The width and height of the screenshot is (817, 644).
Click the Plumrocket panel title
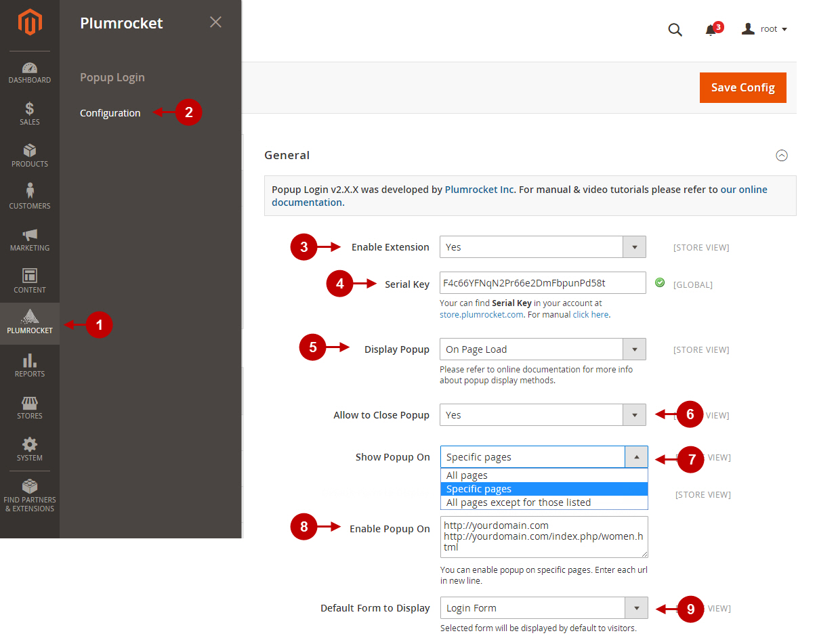point(121,23)
